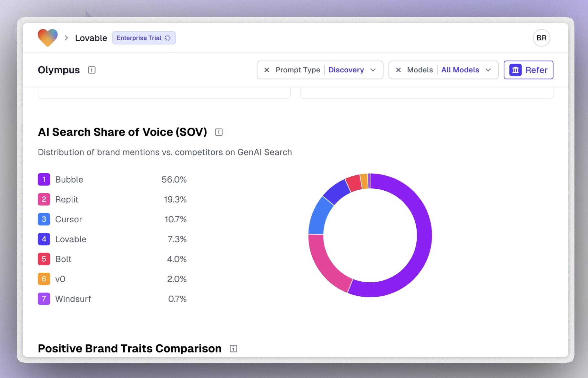The width and height of the screenshot is (588, 378).
Task: Click the numbered badge icon beside Bubble
Action: (x=44, y=179)
